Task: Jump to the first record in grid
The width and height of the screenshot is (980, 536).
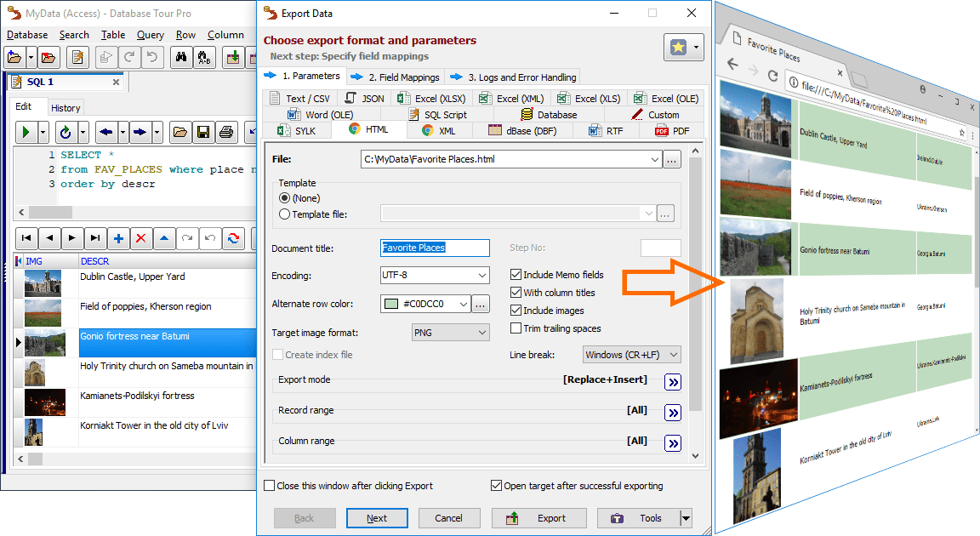Action: pos(26,238)
